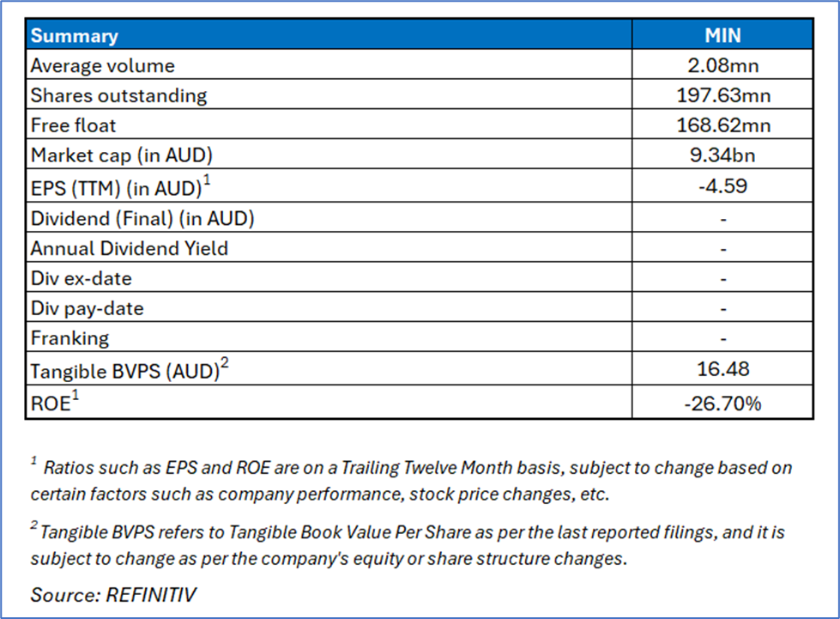Click the Source: REFINITIV text
Image resolution: width=840 pixels, height=619 pixels.
pyautogui.click(x=113, y=593)
